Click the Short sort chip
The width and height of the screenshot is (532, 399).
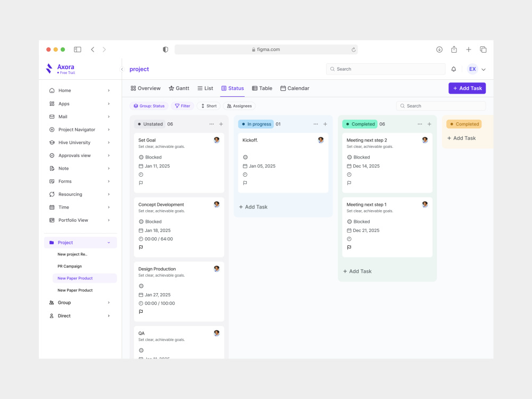[x=209, y=106]
